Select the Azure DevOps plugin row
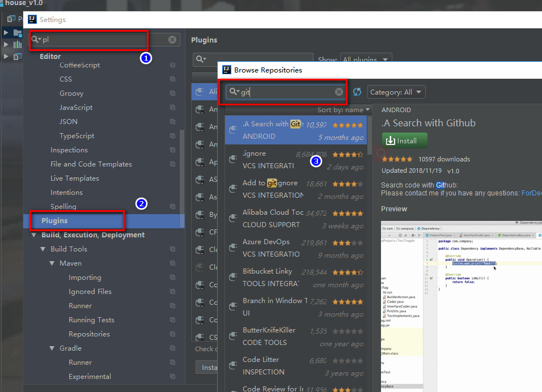Screen dimensions: 542x392 [296, 248]
